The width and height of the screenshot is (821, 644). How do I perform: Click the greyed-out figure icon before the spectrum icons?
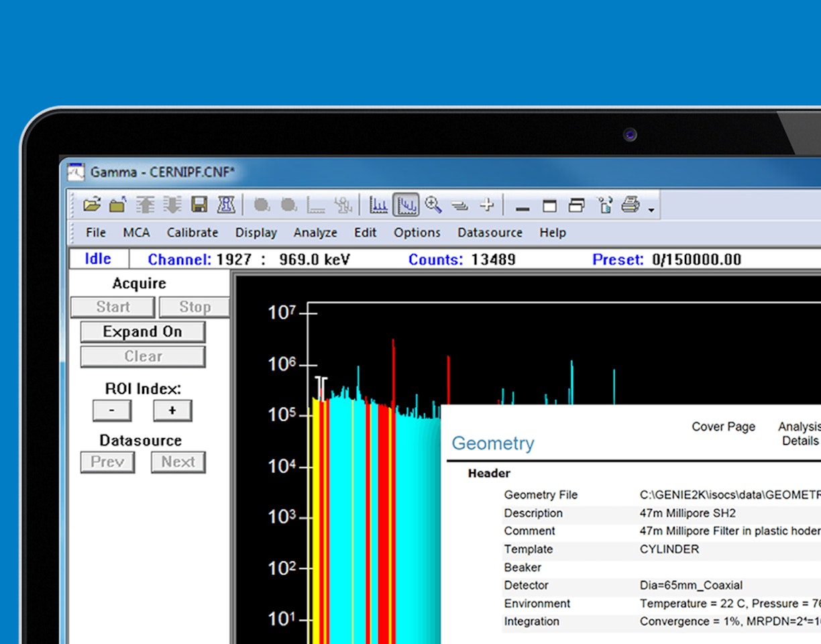[343, 205]
